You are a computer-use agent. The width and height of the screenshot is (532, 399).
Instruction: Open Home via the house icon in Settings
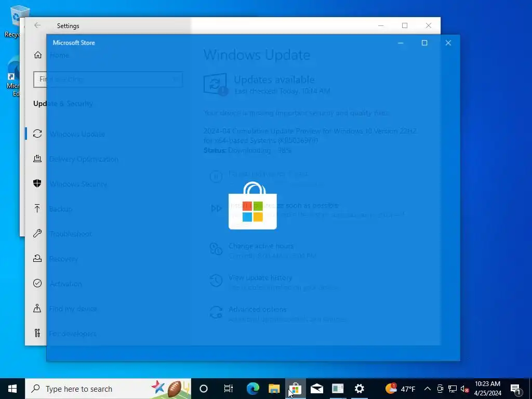click(37, 55)
